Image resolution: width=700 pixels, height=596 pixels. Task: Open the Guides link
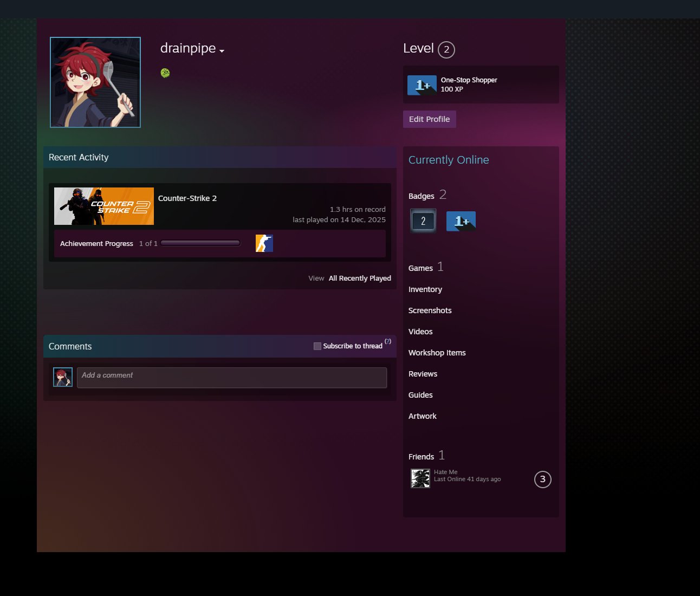[x=420, y=395]
